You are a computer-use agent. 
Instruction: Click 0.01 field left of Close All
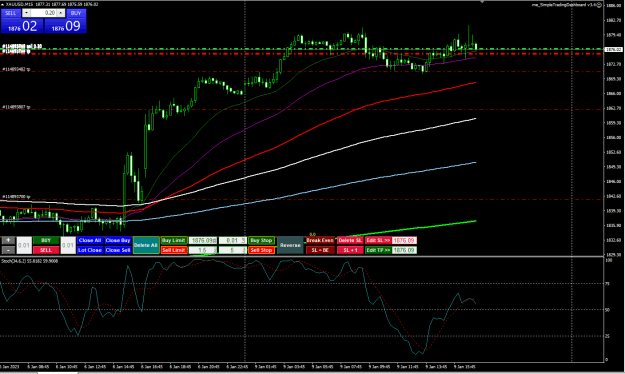(68, 245)
